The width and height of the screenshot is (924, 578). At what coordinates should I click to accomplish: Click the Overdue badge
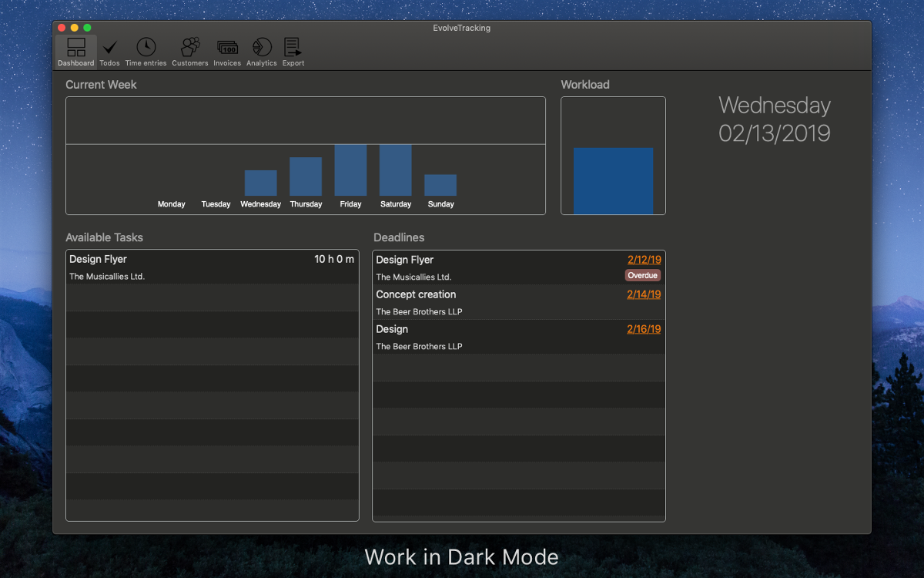click(642, 275)
